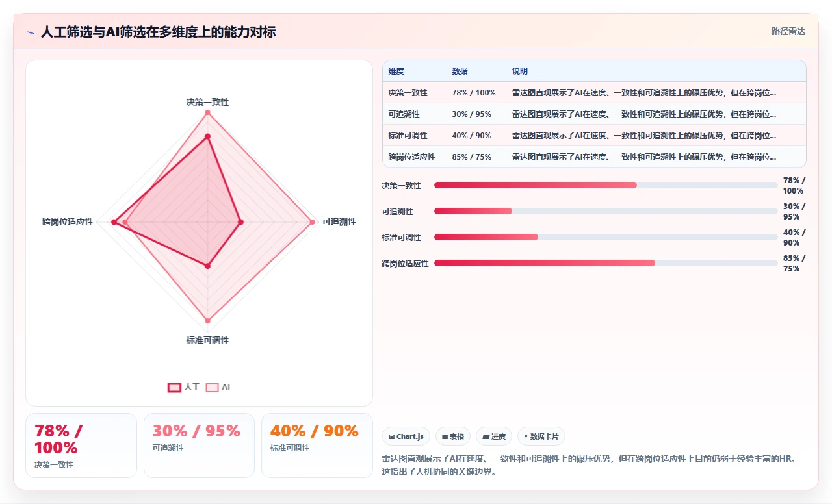Click the 可追溯性 radar axis label
Viewport: 832px width, 504px height.
pyautogui.click(x=339, y=222)
